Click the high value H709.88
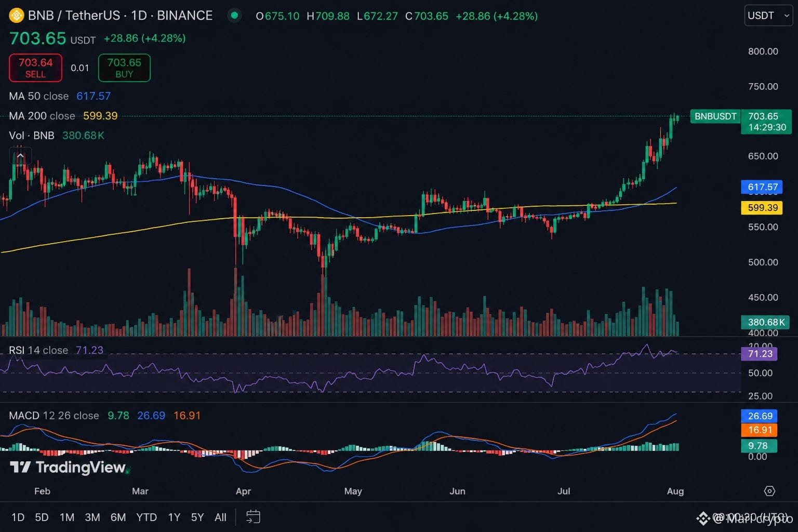Screen dimensions: 798x532 click(328, 16)
